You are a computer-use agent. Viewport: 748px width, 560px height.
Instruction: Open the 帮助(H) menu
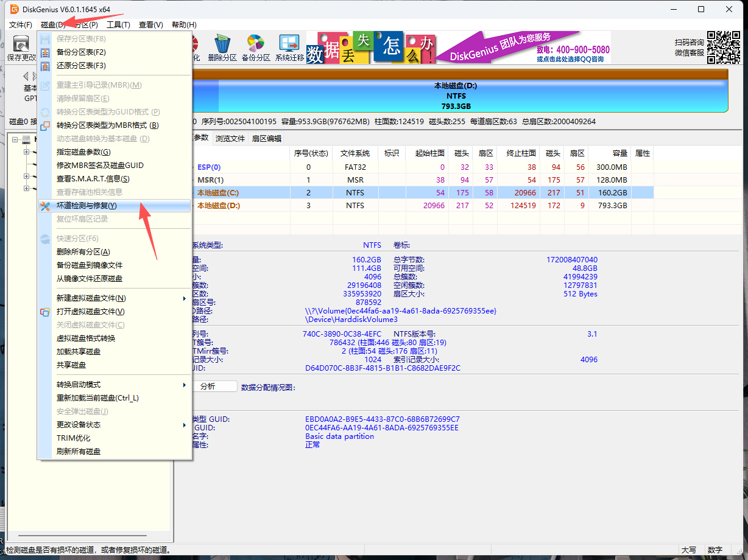[x=184, y=25]
